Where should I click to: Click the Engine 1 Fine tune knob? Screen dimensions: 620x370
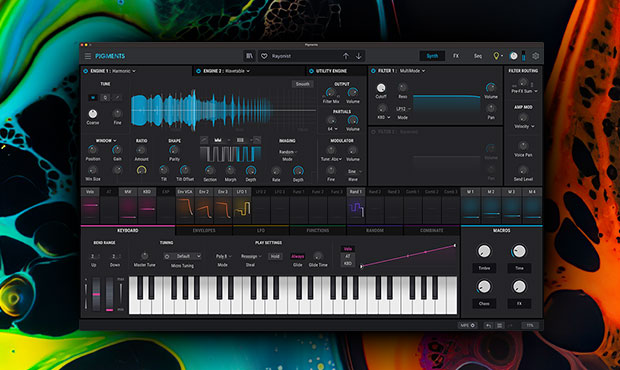[x=117, y=114]
